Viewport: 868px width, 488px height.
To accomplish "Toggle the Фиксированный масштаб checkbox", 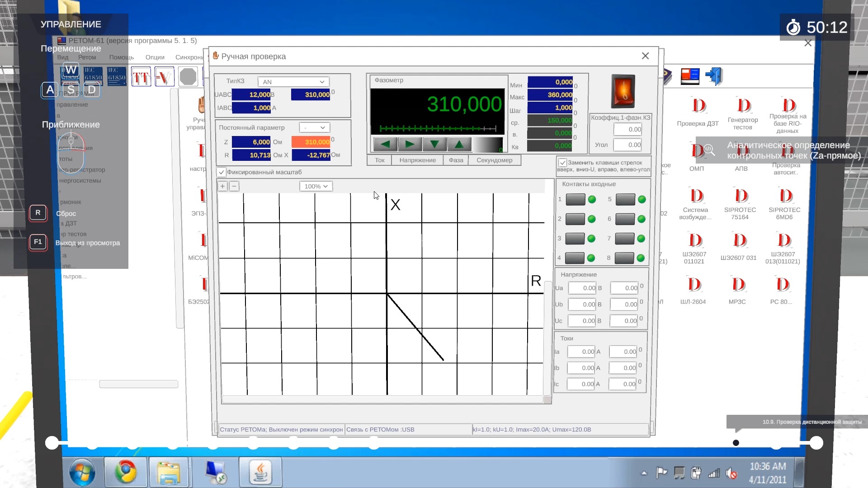I will click(222, 172).
